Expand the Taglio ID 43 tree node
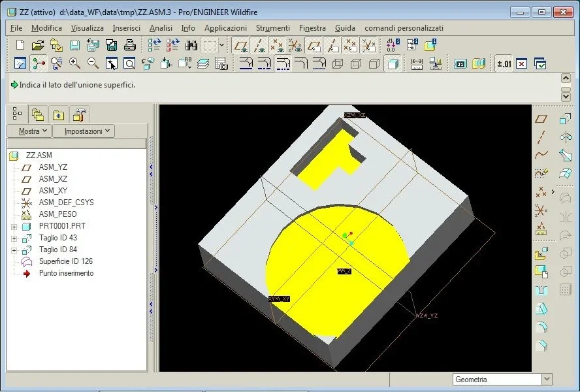The width and height of the screenshot is (580, 392). point(14,238)
